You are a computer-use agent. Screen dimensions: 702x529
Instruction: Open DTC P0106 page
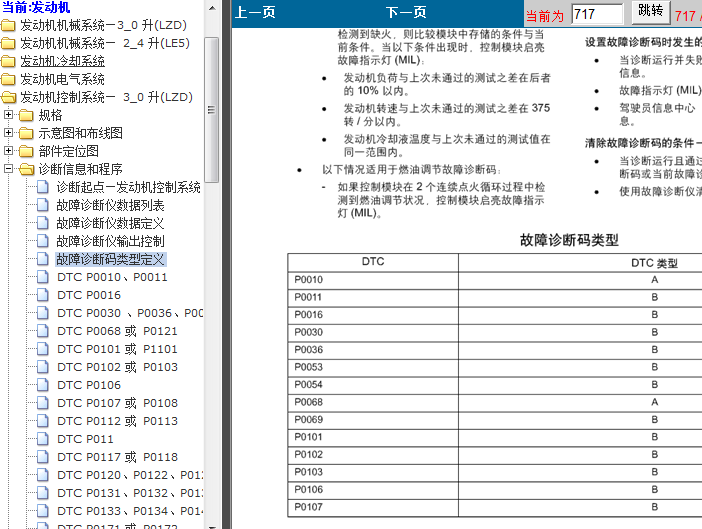(89, 385)
